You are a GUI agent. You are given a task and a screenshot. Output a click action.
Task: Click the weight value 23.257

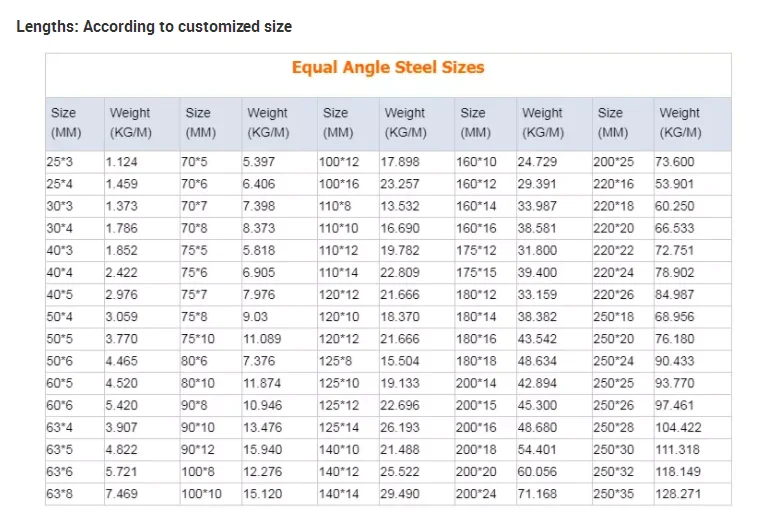pyautogui.click(x=400, y=185)
